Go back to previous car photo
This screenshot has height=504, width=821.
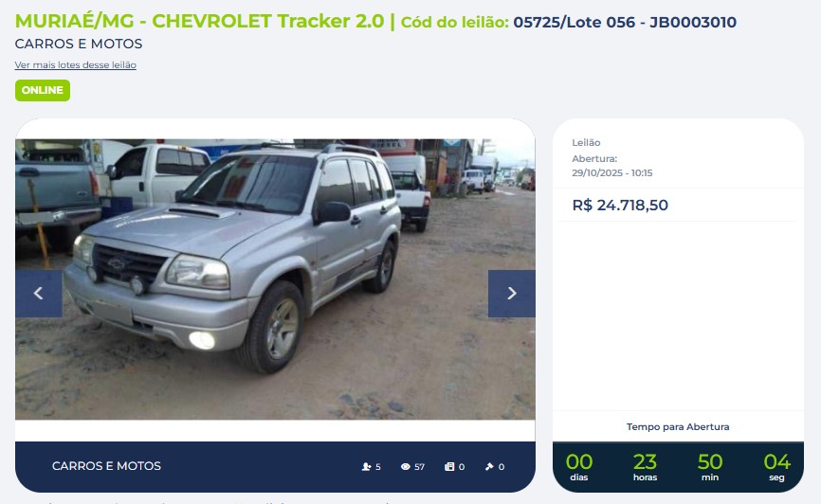click(39, 294)
